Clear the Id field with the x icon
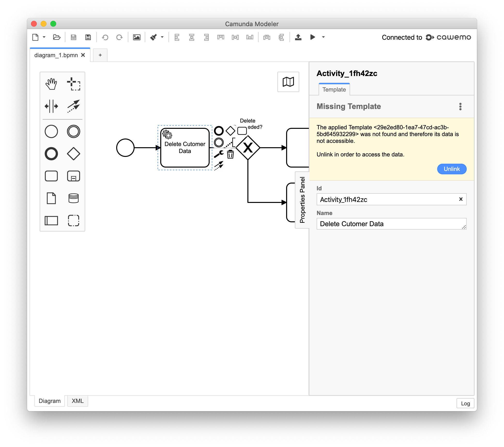The image size is (504, 447). [x=461, y=199]
